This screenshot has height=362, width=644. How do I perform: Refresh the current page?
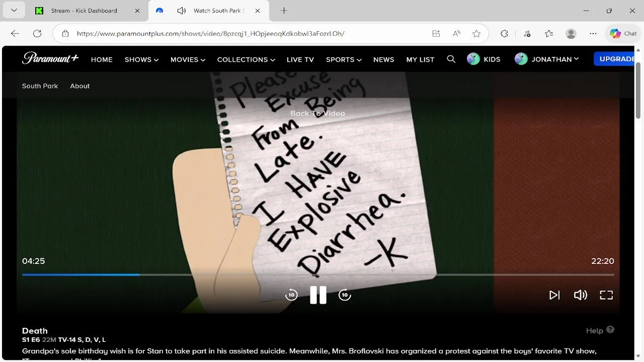37,33
